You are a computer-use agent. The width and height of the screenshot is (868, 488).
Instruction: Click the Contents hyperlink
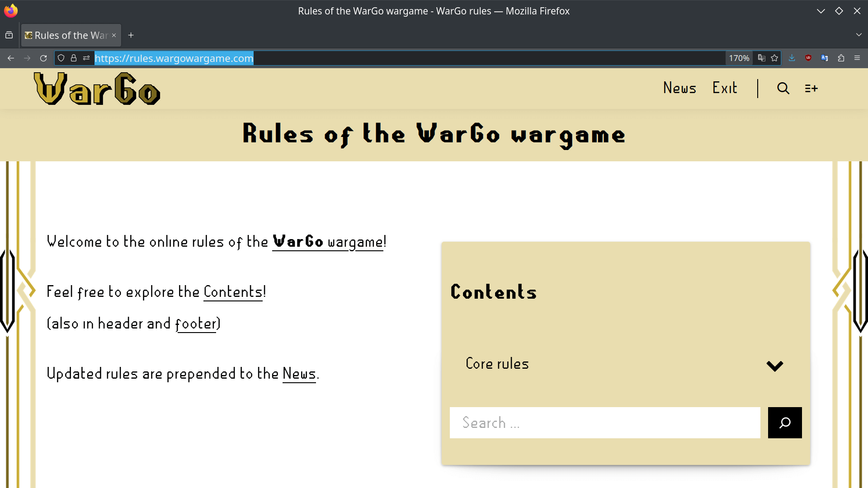(232, 292)
